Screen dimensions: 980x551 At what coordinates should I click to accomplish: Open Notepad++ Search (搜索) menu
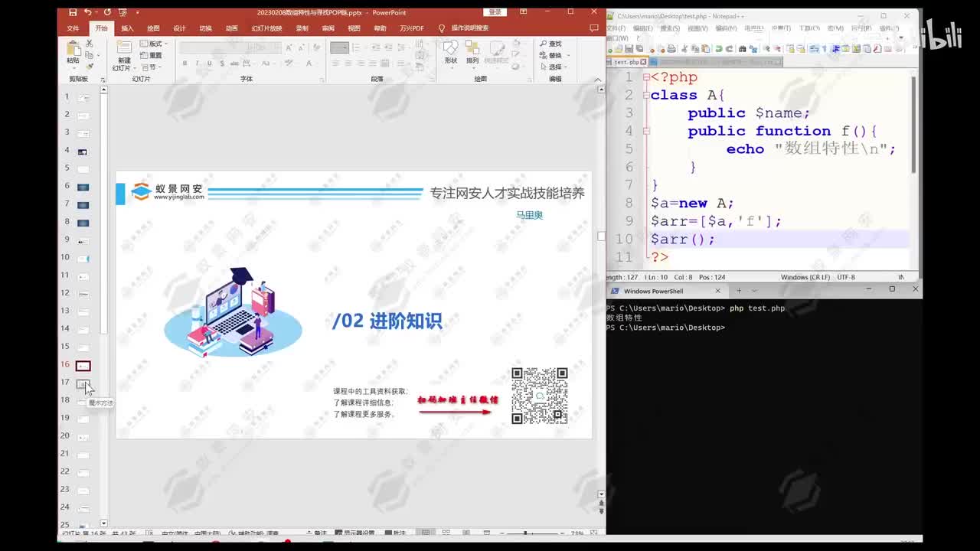(x=670, y=28)
